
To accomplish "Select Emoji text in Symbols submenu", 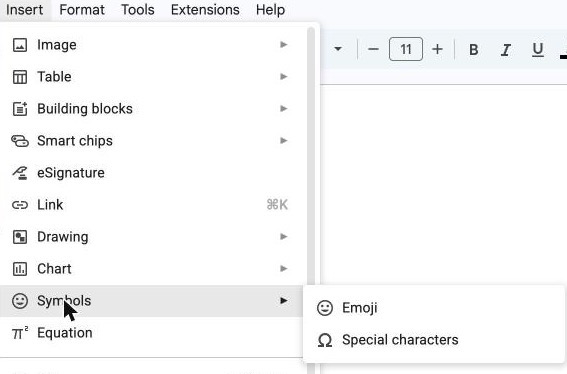I will (x=359, y=308).
